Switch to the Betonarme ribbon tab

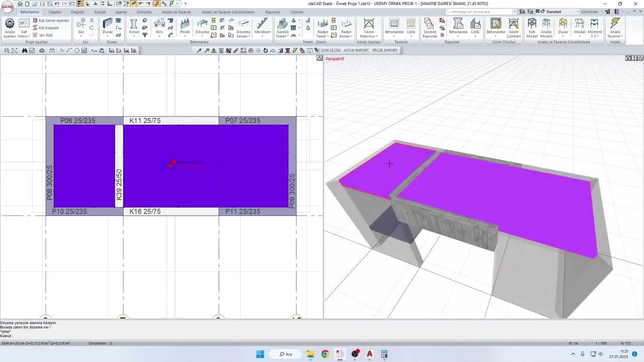click(x=30, y=12)
